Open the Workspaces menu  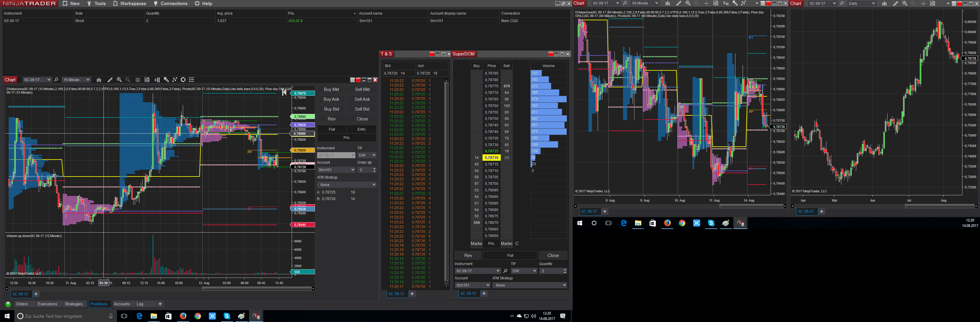129,3
